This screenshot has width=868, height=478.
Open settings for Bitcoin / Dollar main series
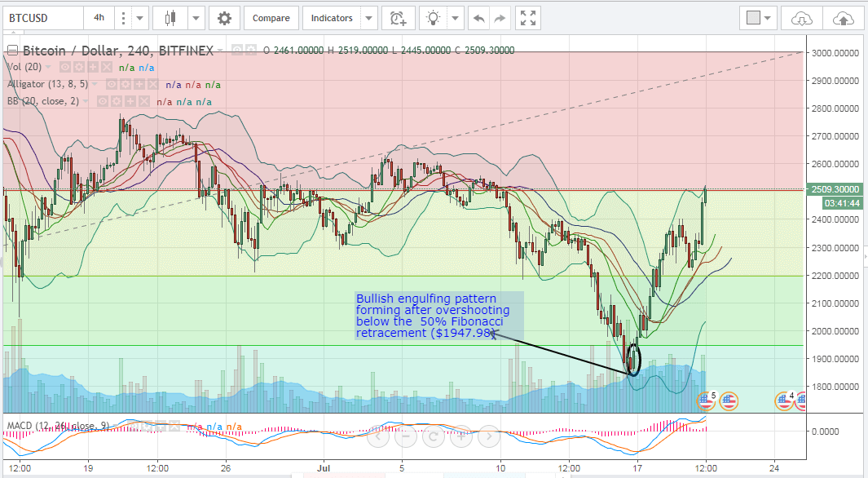251,51
